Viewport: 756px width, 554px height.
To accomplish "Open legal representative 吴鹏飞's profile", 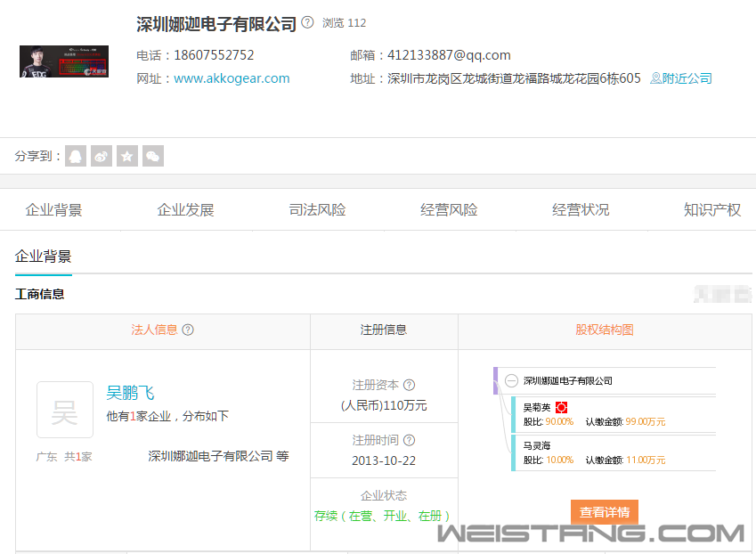I will click(x=130, y=393).
